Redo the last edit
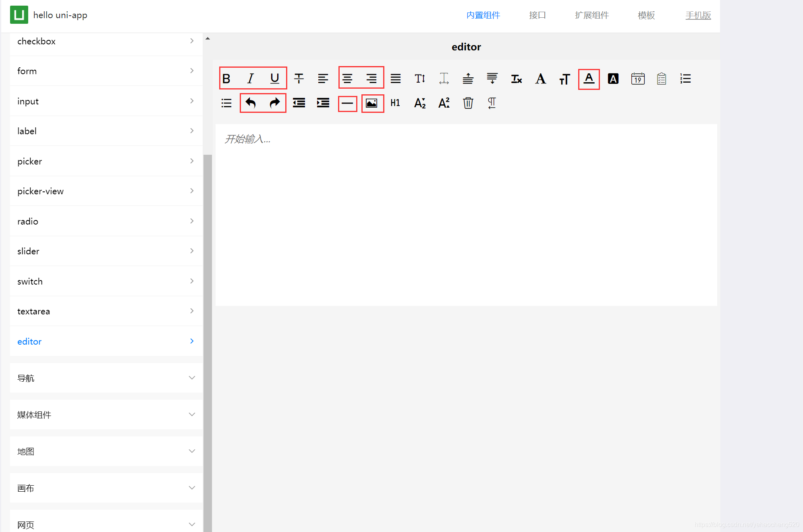This screenshot has height=532, width=803. tap(275, 103)
